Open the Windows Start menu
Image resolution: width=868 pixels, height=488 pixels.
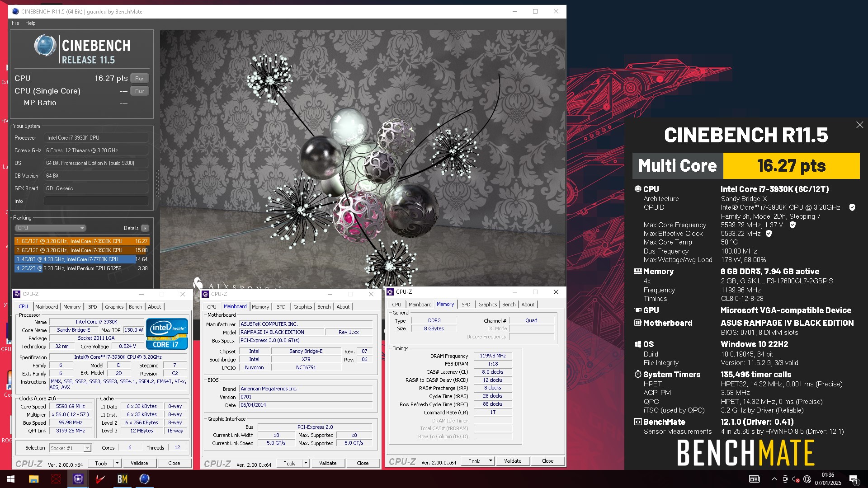pyautogui.click(x=11, y=479)
